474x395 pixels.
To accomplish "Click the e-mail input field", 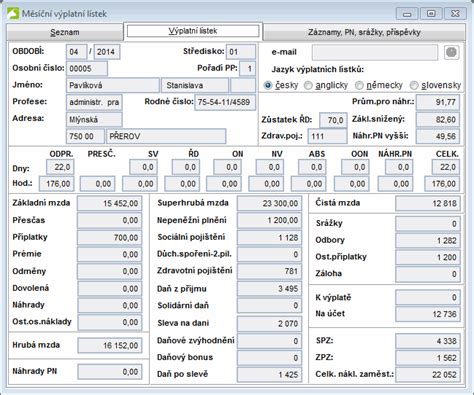I will (375, 52).
